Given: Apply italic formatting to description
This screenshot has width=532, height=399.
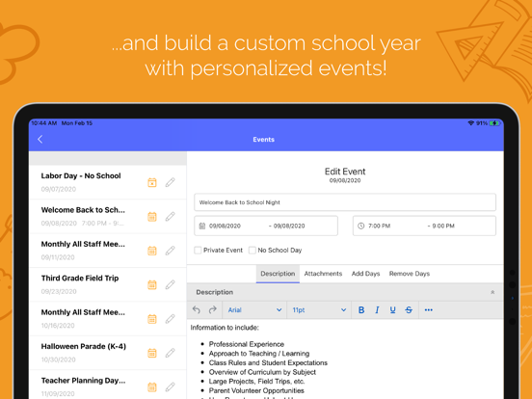Looking at the screenshot, I should pos(377,309).
